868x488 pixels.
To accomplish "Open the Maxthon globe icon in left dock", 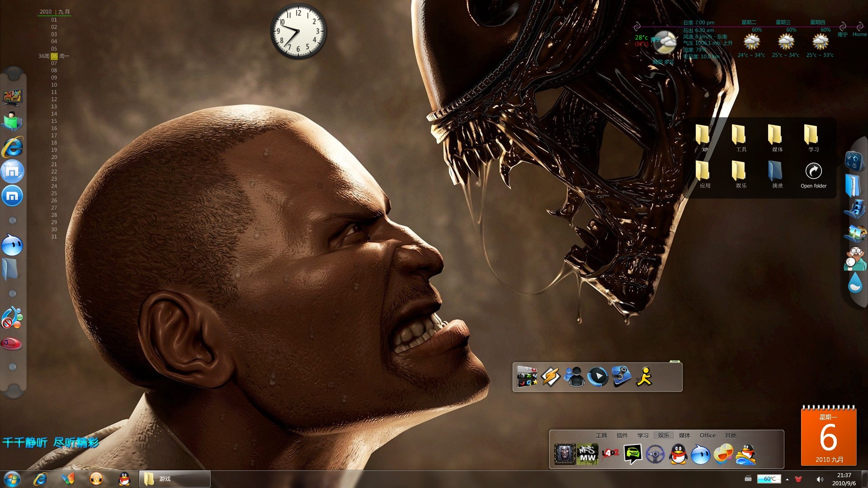I will click(x=12, y=171).
